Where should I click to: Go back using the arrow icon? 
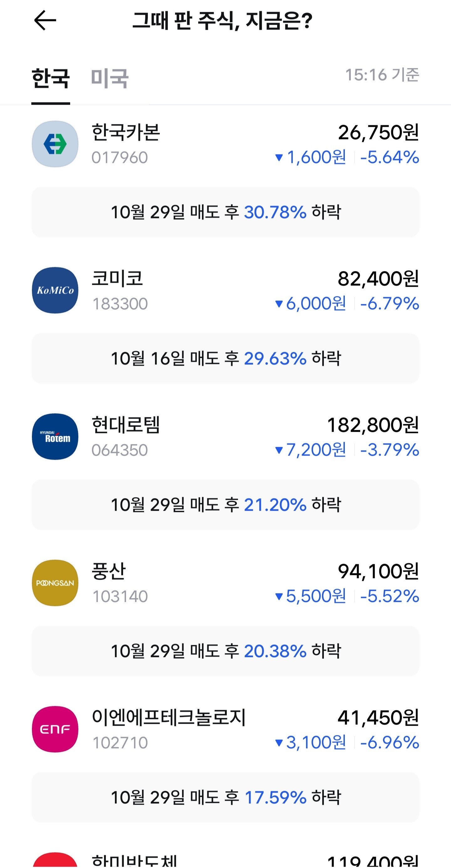point(45,20)
